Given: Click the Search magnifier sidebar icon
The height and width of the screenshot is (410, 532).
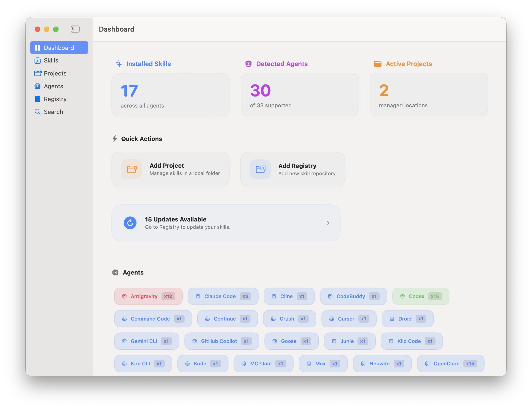Looking at the screenshot, I should 38,112.
